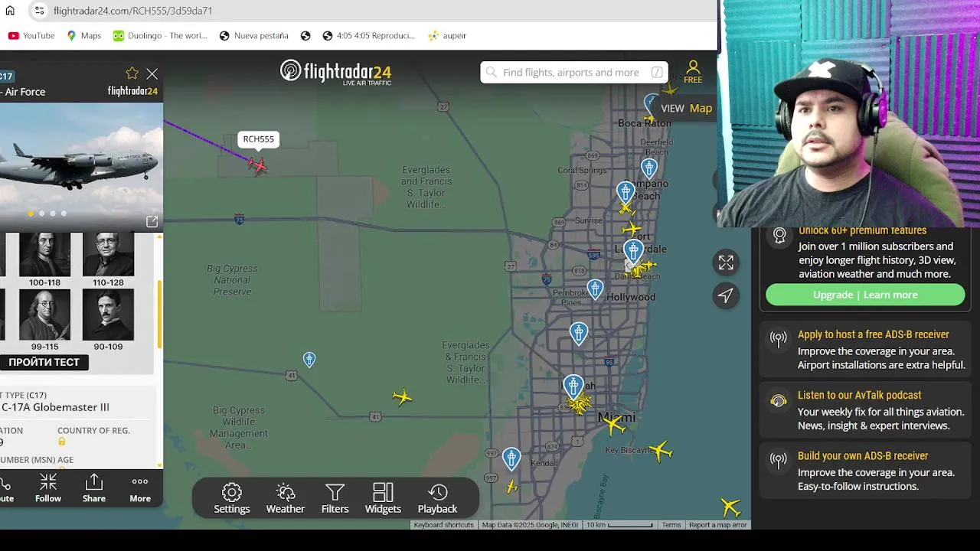980x551 pixels.
Task: Click the flight panel scrollbar
Action: pos(160,315)
